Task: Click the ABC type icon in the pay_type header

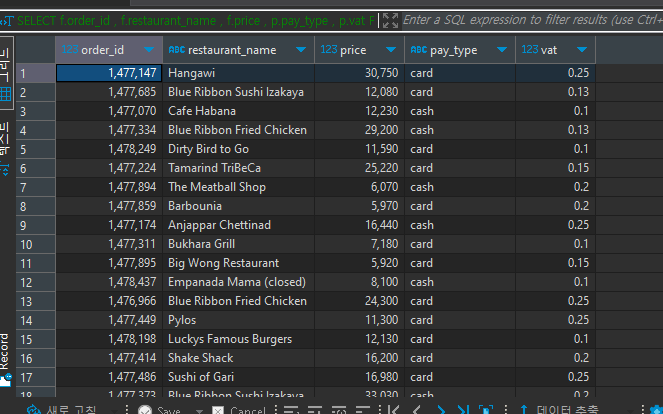Action: coord(419,49)
